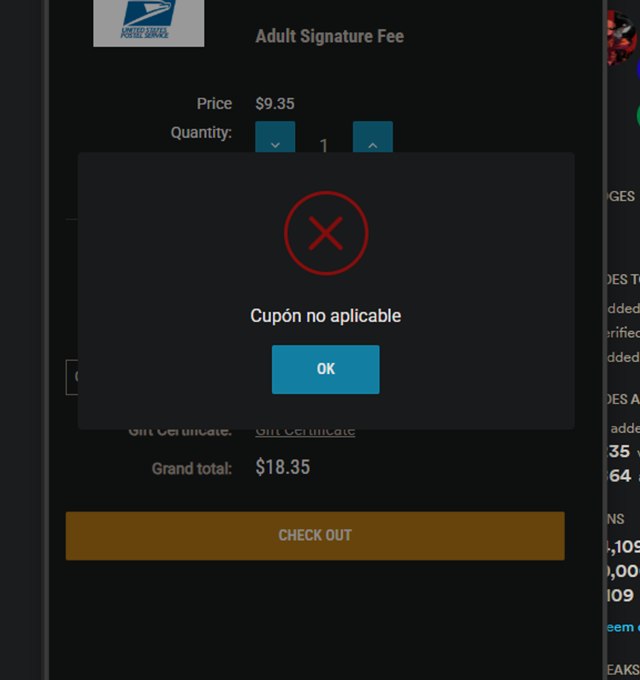This screenshot has height=680, width=640.
Task: Open the Gift Certificate link
Action: pos(305,433)
